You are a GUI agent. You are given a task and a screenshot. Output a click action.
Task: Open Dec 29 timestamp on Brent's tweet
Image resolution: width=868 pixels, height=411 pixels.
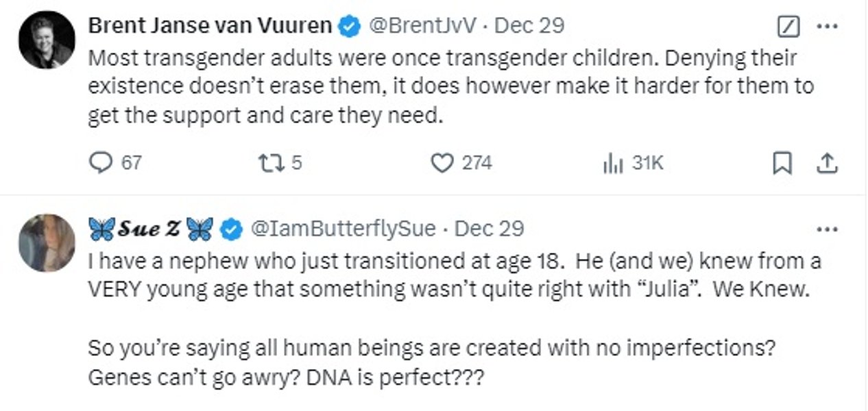[529, 26]
